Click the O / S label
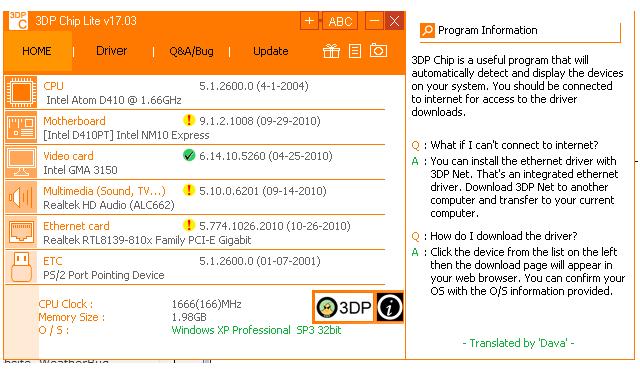Image resolution: width=640 pixels, height=384 pixels. point(53,330)
